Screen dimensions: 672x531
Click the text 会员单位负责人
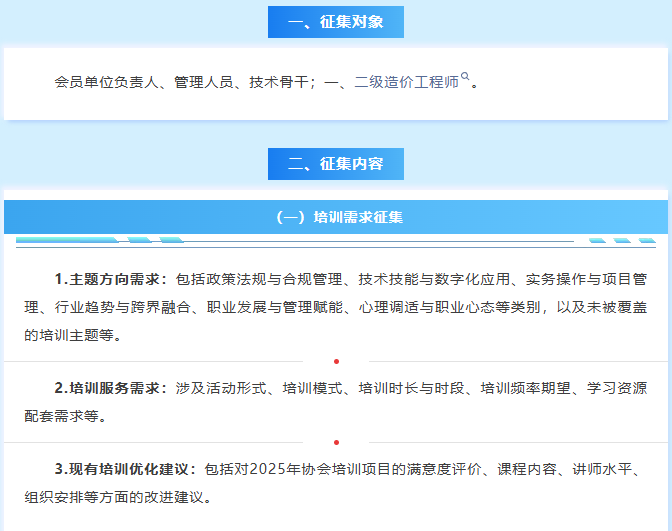click(x=107, y=82)
